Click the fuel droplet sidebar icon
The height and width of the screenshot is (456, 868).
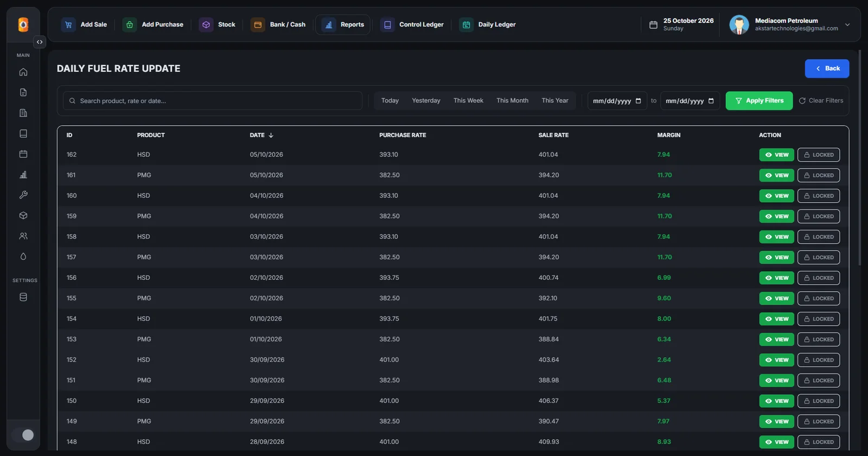coord(23,256)
